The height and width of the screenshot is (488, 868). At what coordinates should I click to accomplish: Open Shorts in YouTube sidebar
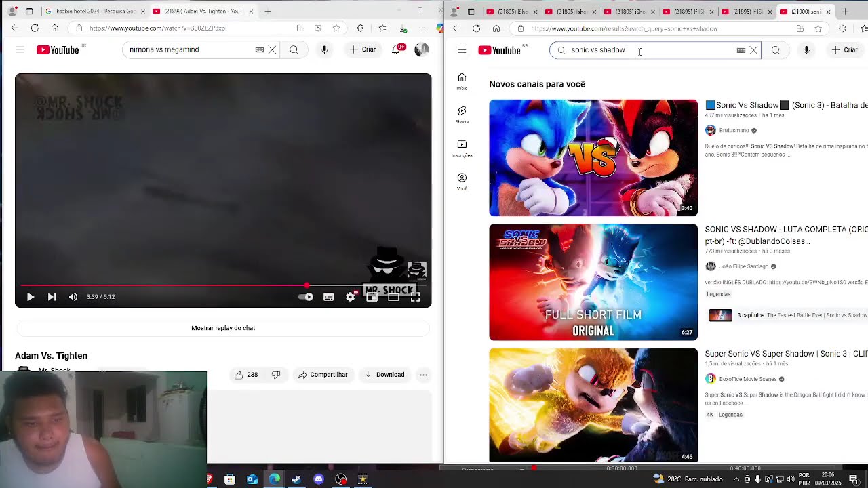pos(462,115)
